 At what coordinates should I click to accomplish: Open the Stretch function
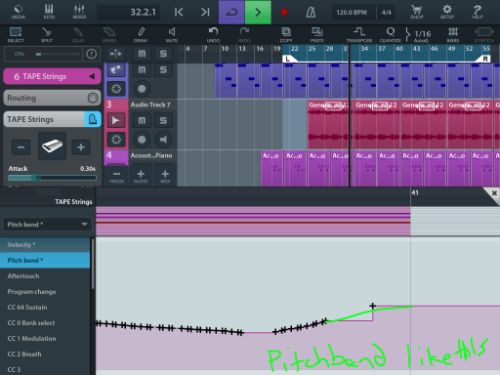[484, 35]
